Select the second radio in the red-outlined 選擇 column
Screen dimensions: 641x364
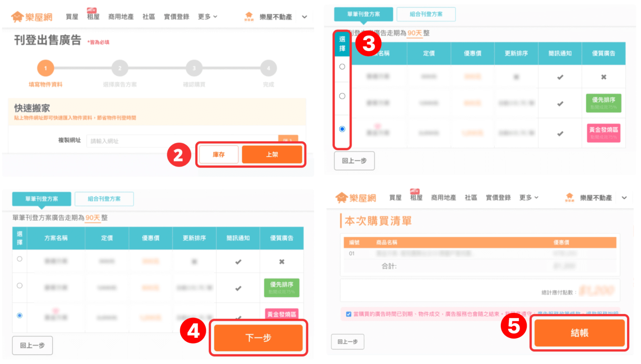(342, 96)
